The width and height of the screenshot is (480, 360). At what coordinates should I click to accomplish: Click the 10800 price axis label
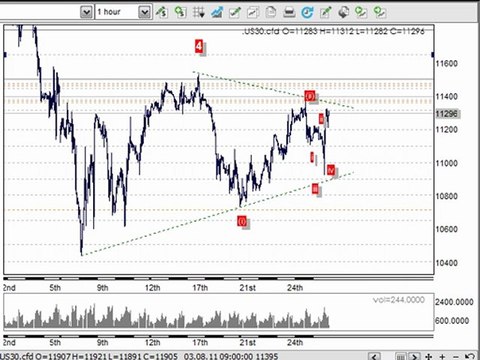[447, 196]
